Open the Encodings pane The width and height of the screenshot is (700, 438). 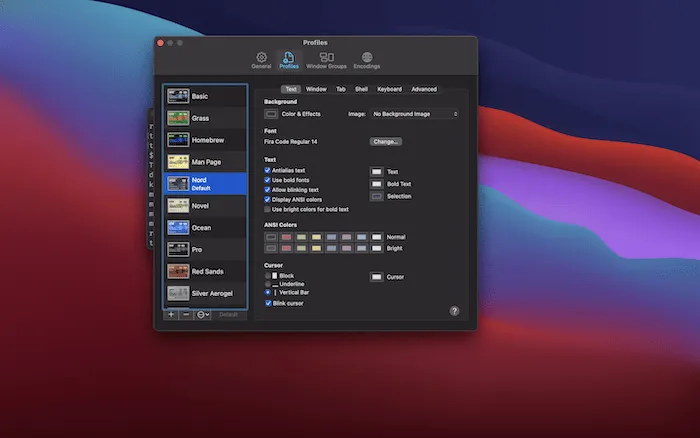tap(367, 60)
